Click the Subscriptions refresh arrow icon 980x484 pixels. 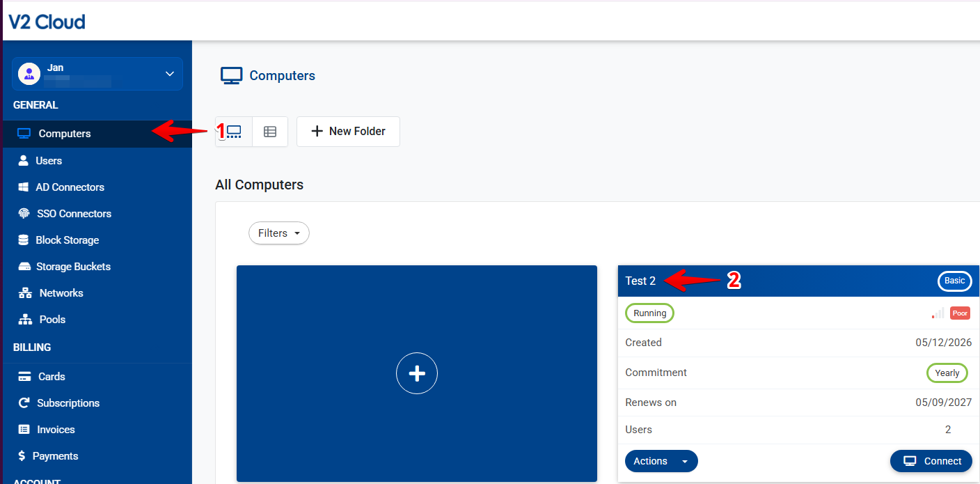[x=24, y=403]
